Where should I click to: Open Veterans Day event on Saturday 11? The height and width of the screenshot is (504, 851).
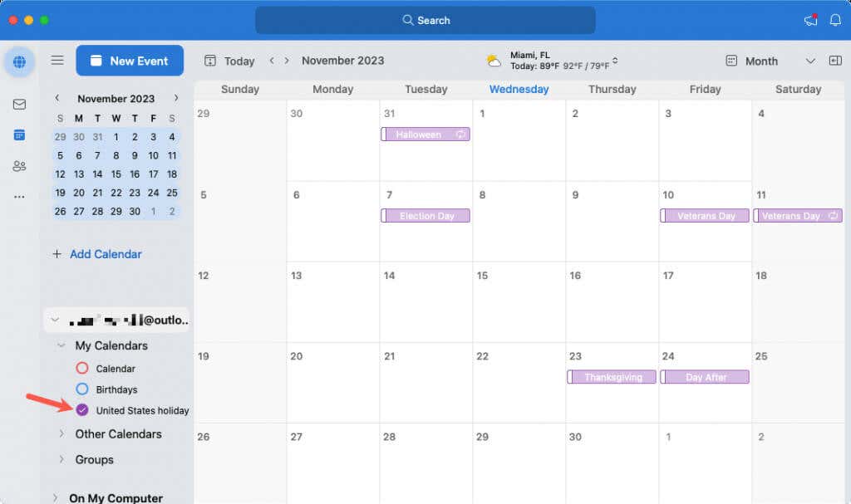coord(798,215)
